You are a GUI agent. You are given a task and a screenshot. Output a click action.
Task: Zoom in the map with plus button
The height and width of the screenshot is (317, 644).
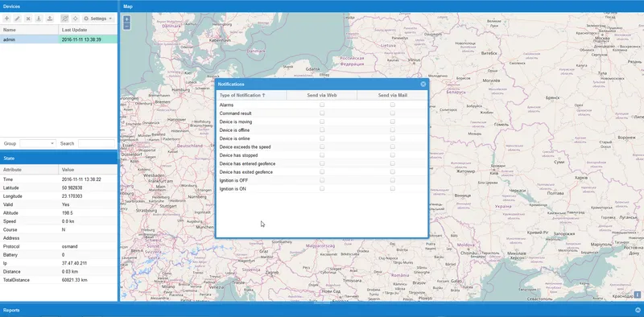click(127, 19)
